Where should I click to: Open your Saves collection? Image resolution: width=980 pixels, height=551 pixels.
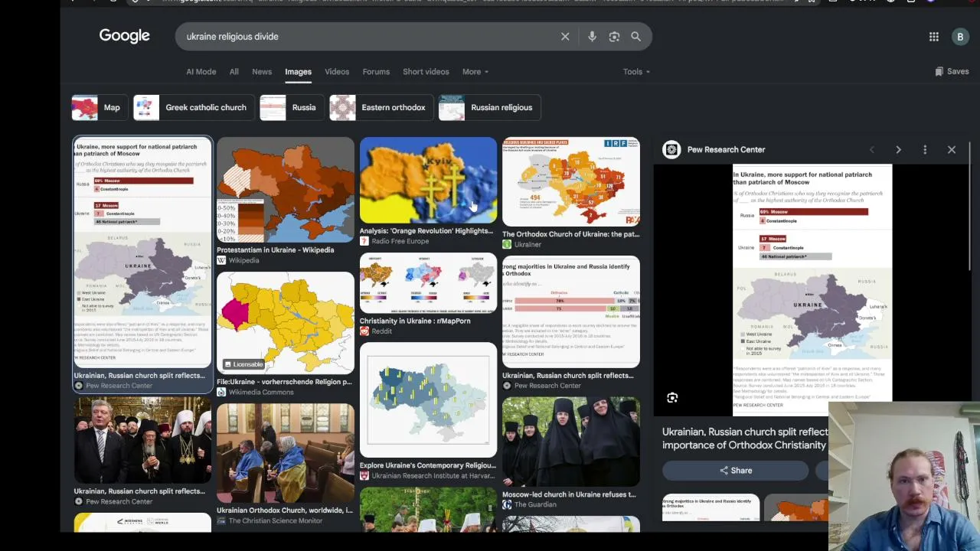(x=952, y=71)
